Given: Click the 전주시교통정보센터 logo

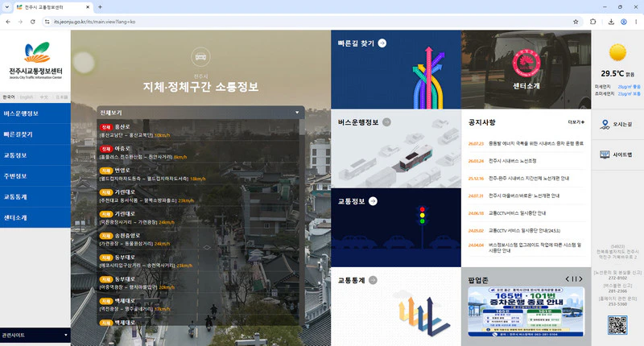Looking at the screenshot, I should 35,60.
